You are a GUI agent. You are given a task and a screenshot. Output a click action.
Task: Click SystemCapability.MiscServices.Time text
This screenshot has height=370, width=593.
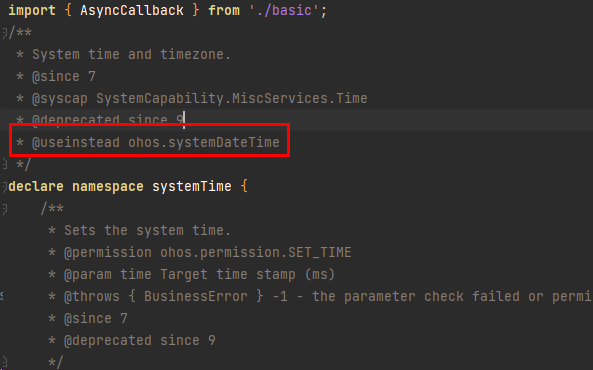click(x=231, y=98)
